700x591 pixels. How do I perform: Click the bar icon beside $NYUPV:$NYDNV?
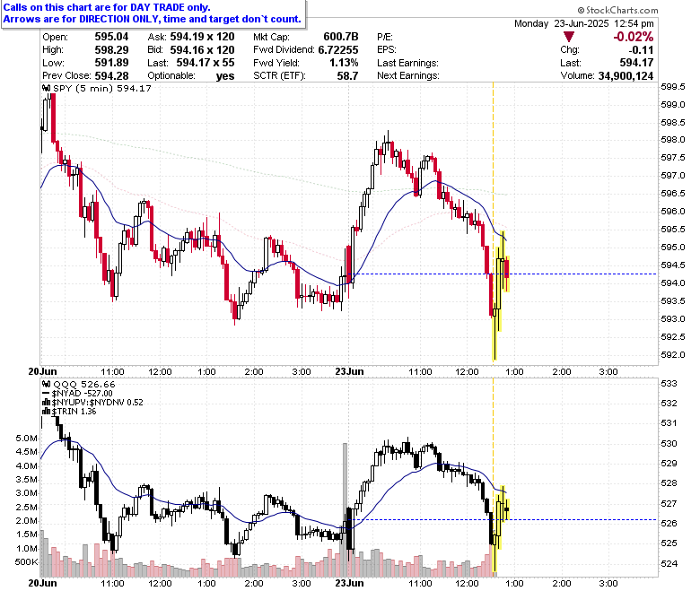47,403
